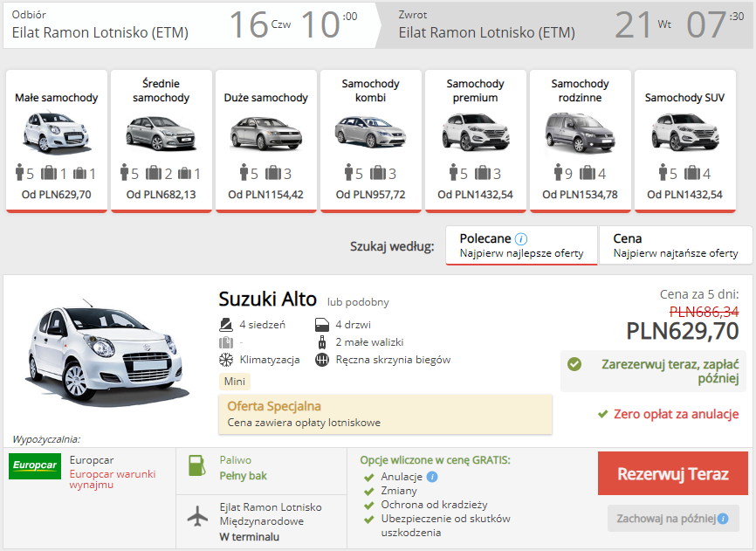Click the manual gearbox icon
The height and width of the screenshot is (551, 756).
(322, 360)
